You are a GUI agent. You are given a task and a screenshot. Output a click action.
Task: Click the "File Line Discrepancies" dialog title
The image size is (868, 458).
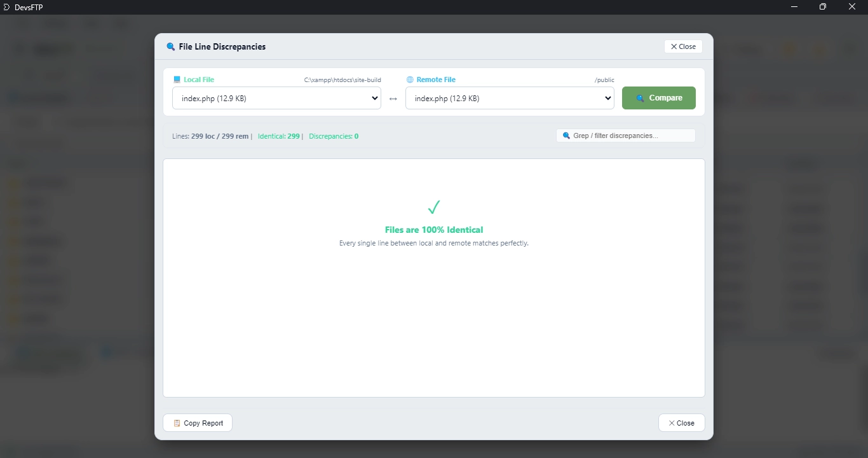(x=222, y=46)
